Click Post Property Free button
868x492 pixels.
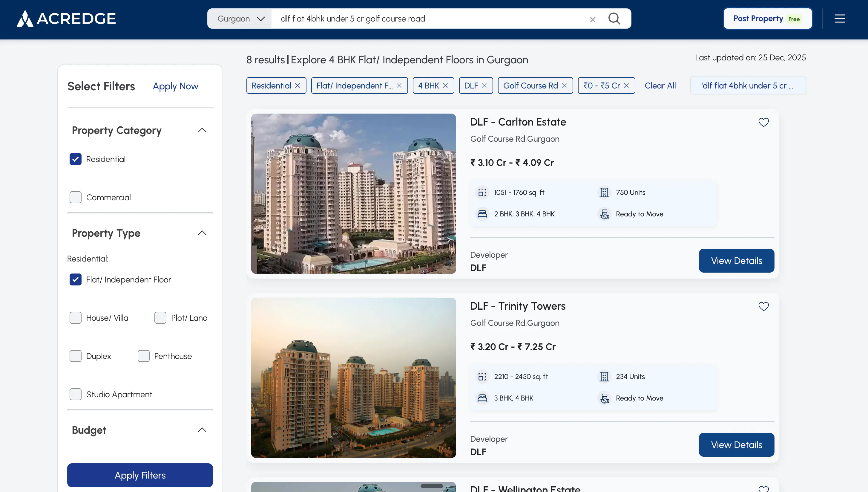[767, 19]
